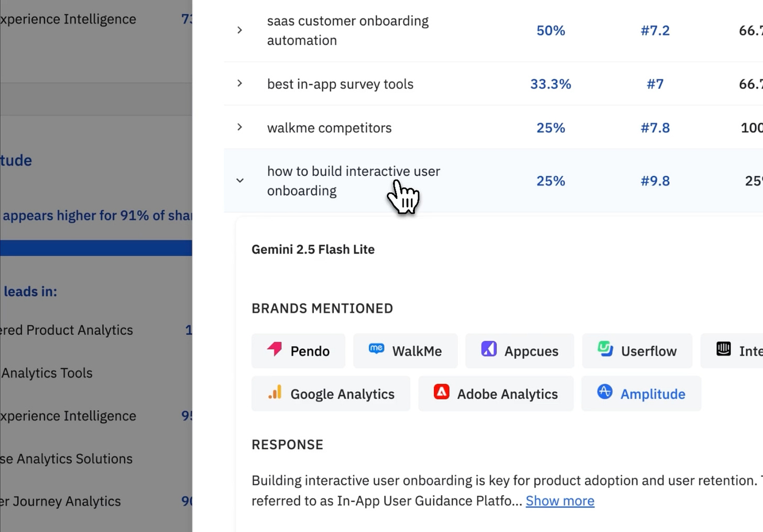Viewport: 763px width, 532px height.
Task: Expand the walkme competitors row
Action: tap(239, 127)
